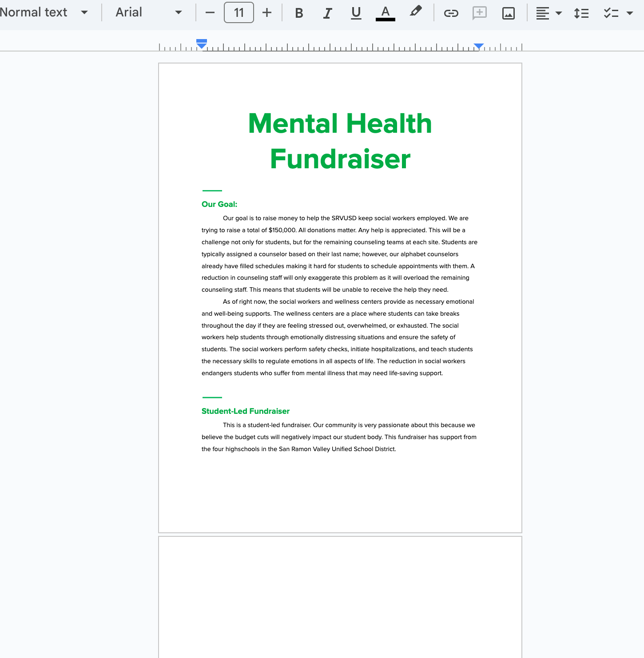Open line and paragraph spacing
Image resolution: width=644 pixels, height=658 pixels.
pos(581,13)
